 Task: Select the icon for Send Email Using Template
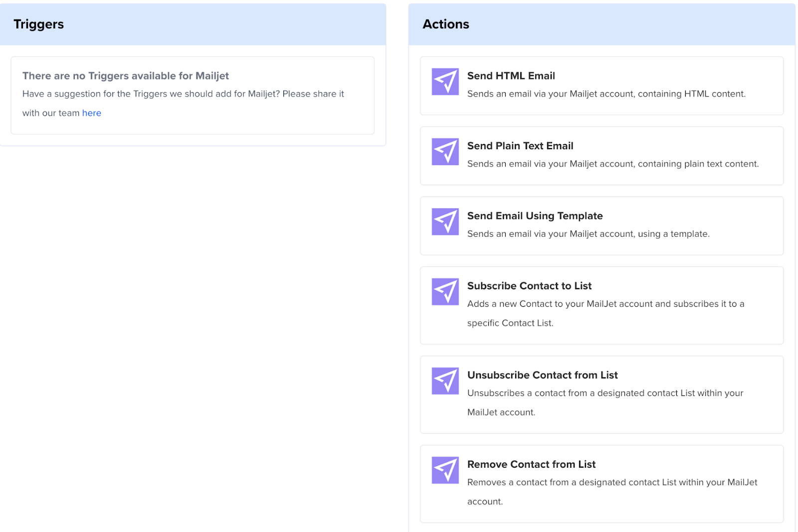[x=445, y=221]
